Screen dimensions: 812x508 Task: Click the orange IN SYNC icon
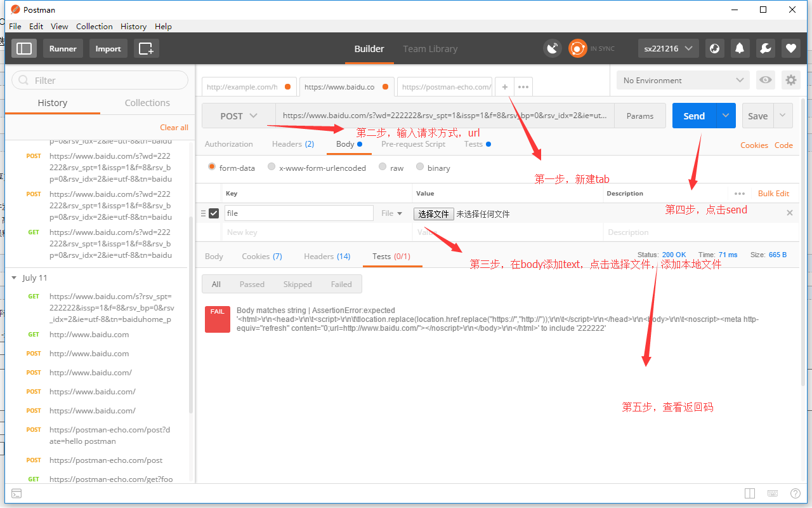(577, 48)
